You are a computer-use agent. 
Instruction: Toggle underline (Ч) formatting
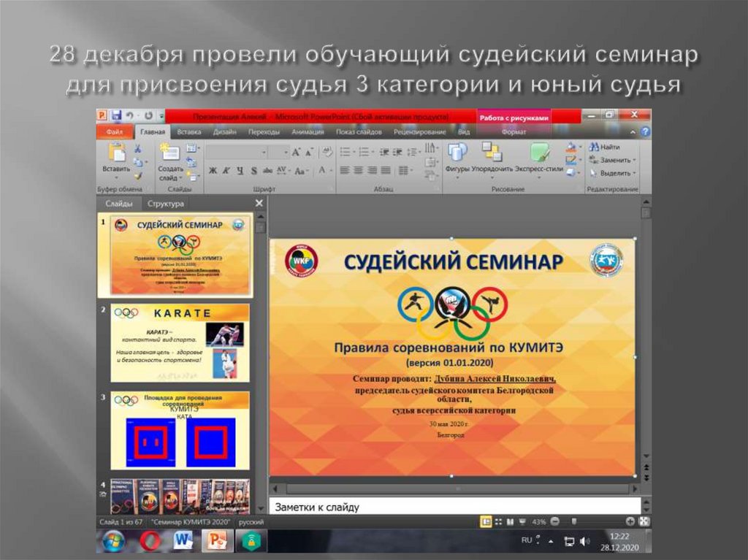[239, 170]
